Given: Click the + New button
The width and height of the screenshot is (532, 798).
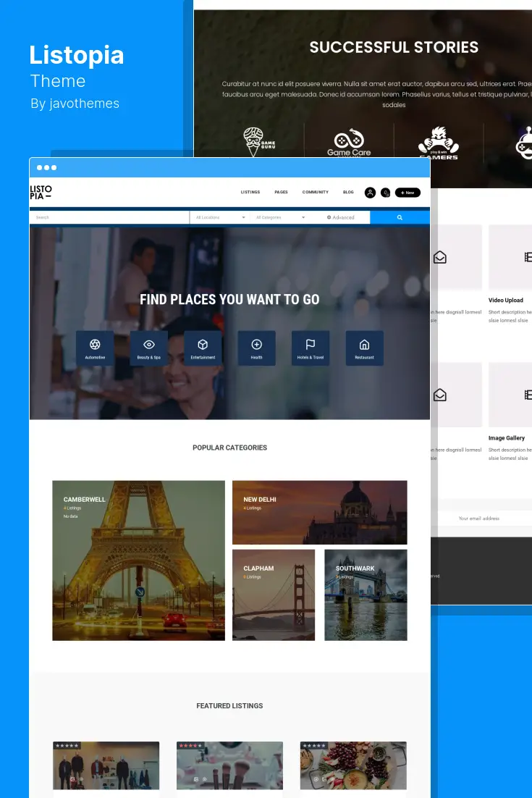Looking at the screenshot, I should tap(408, 193).
